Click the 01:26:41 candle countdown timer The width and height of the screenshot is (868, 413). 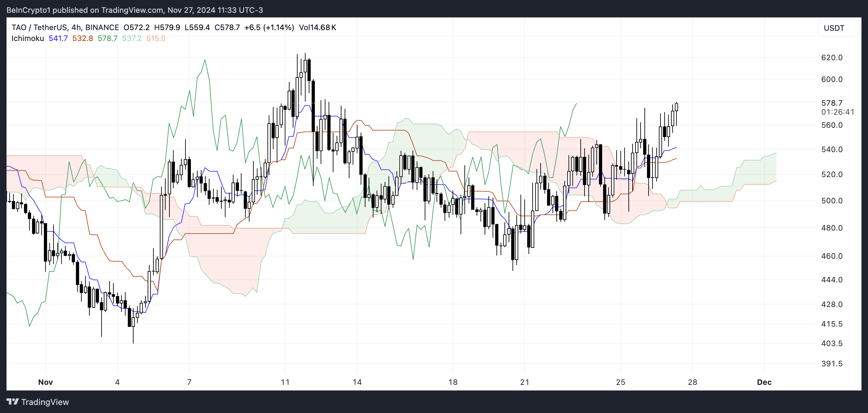[837, 112]
